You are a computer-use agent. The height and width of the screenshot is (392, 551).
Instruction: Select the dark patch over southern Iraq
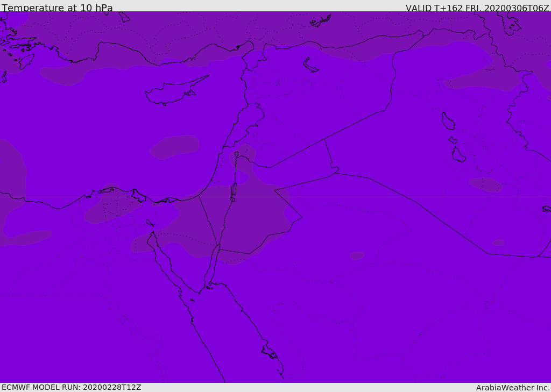486,184
